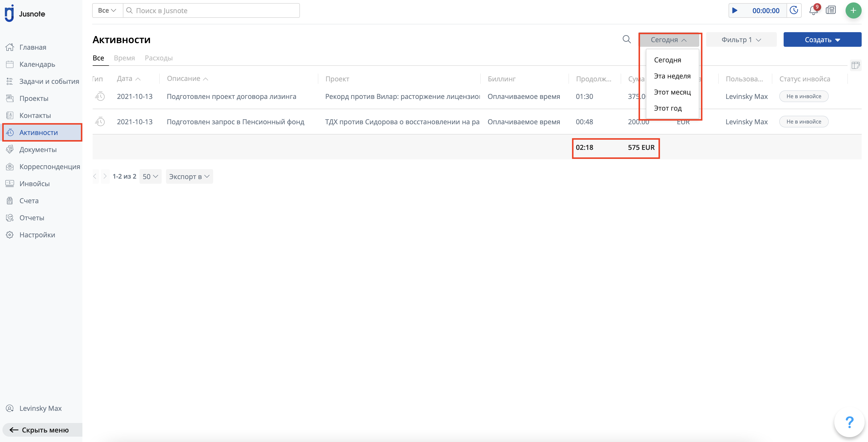Click Не в инвойсе status in first row
The width and height of the screenshot is (868, 442).
point(804,96)
